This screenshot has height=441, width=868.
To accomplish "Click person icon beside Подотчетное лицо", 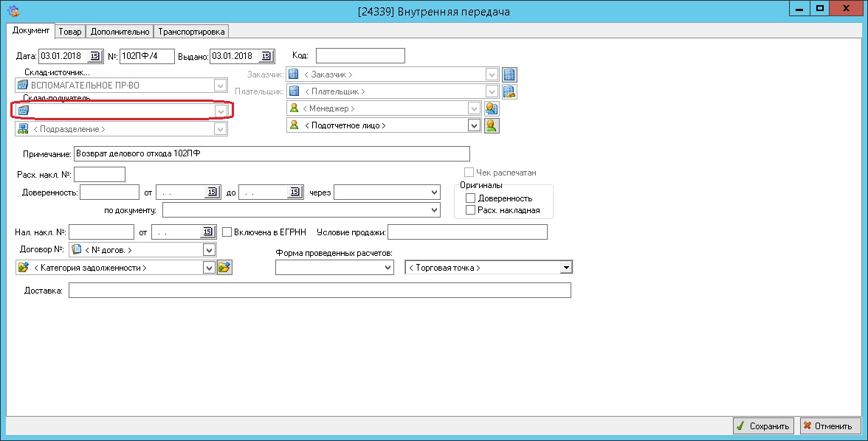I will pyautogui.click(x=492, y=125).
